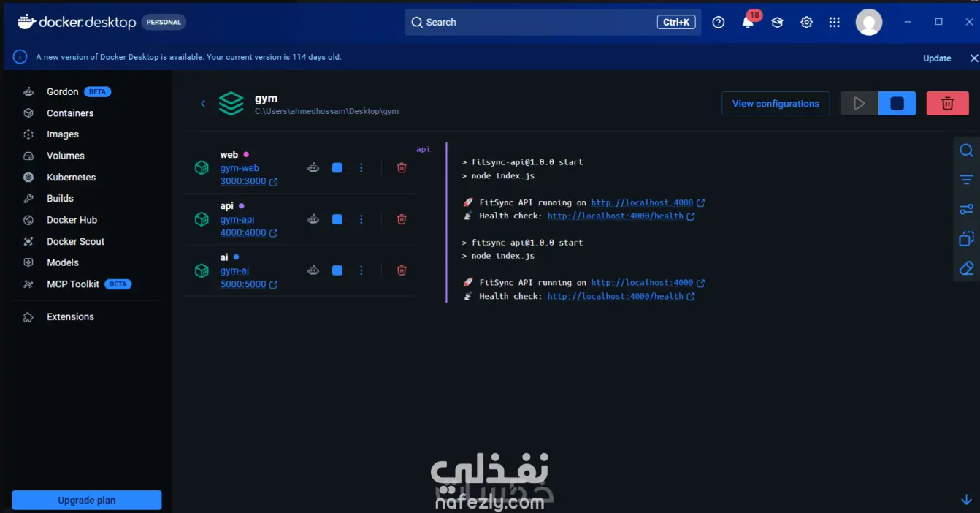Open the apps grid icon in header

(x=835, y=23)
